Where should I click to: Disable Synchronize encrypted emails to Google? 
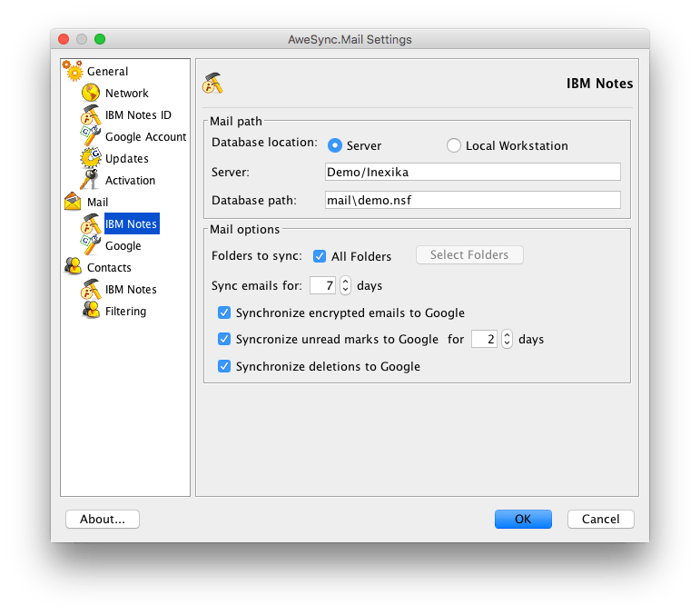coord(224,312)
